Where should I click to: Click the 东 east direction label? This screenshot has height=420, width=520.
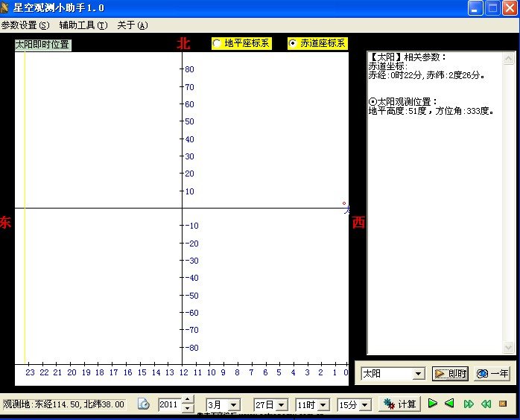click(x=6, y=222)
